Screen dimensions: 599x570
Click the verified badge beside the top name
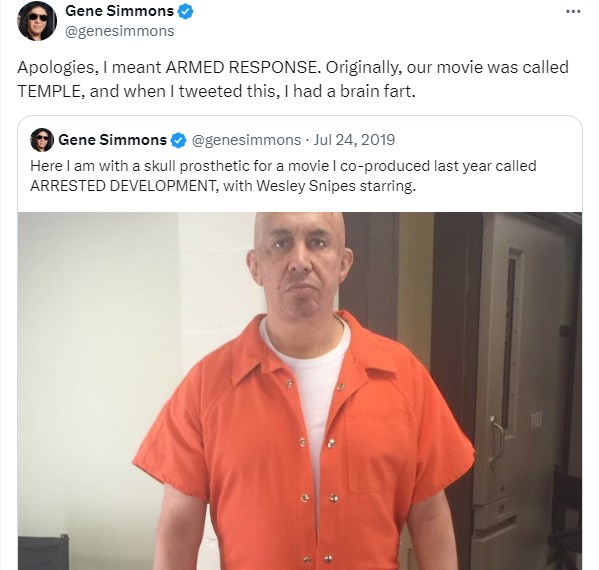pos(186,11)
